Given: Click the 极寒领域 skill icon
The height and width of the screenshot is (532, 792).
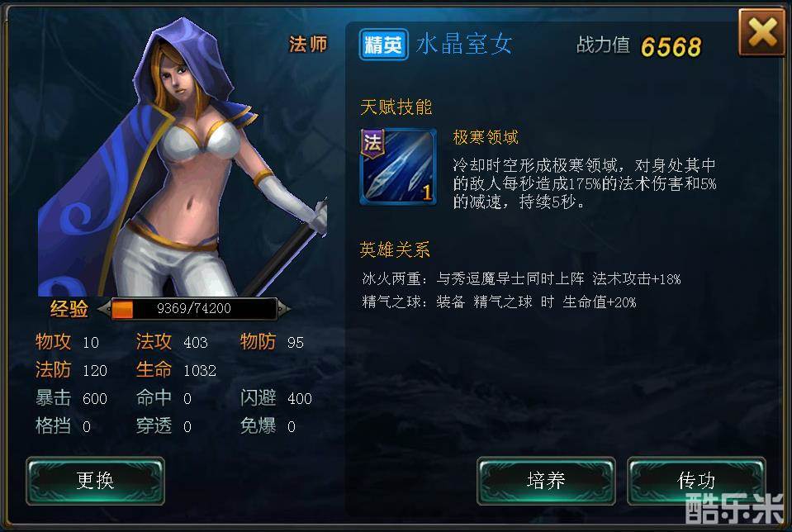Looking at the screenshot, I should point(398,166).
